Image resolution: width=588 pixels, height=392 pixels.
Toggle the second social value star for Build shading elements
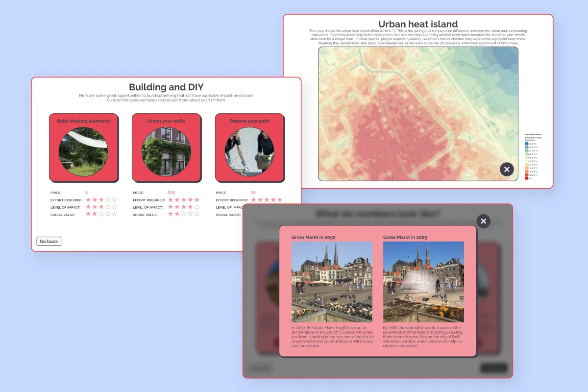95,215
